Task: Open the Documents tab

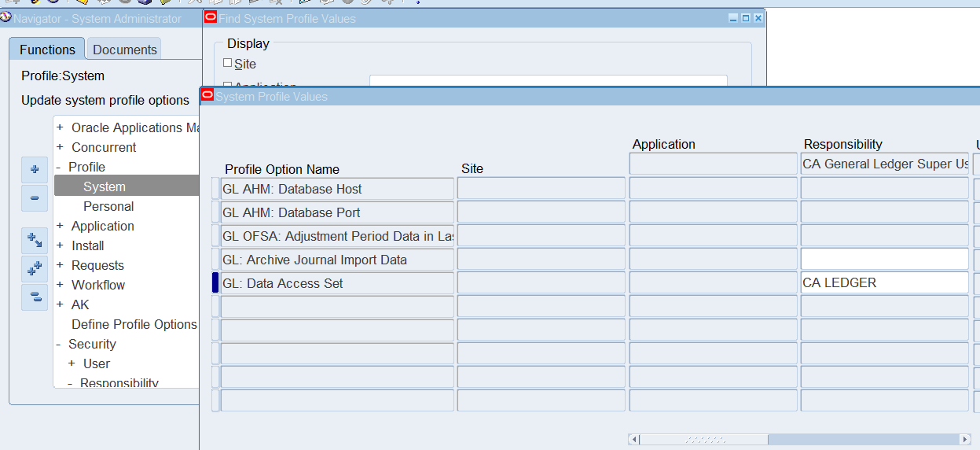Action: [124, 50]
